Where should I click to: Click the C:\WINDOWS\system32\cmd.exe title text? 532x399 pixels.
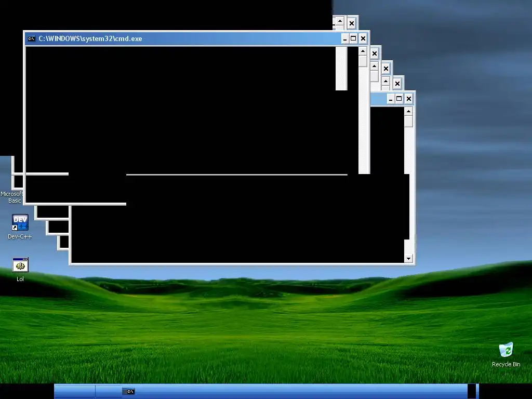point(90,38)
